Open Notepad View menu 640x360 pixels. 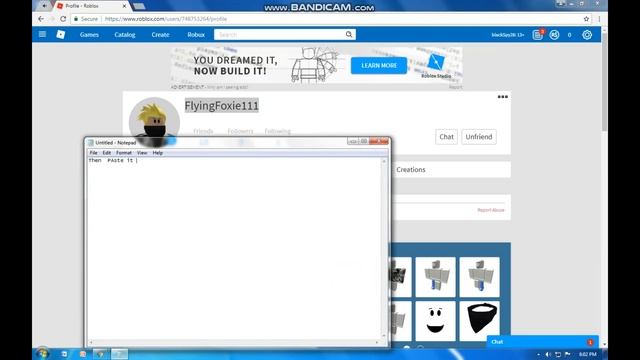(142, 153)
